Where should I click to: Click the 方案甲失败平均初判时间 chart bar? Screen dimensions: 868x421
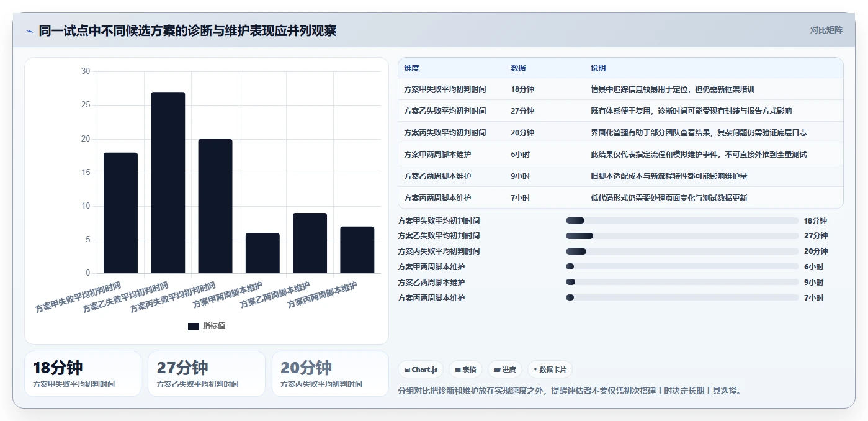tap(120, 213)
